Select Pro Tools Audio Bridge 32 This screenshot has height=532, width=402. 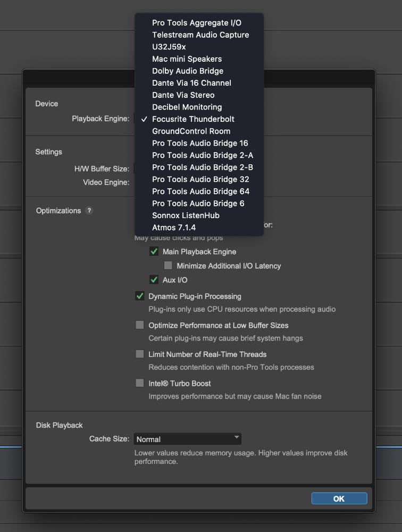199,179
